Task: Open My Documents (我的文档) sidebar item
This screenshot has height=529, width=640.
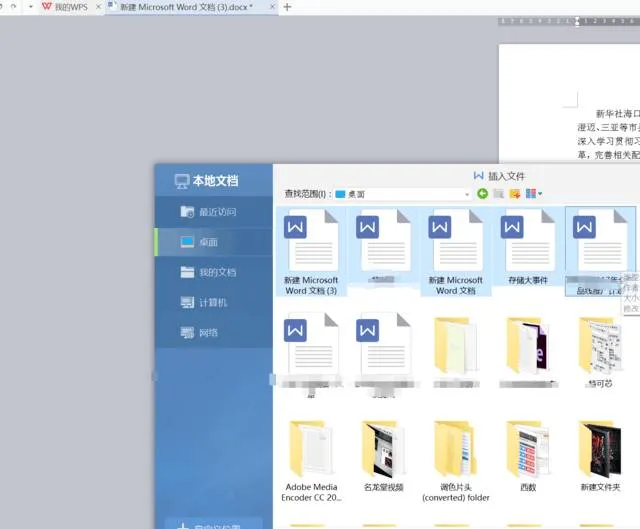Action: point(214,272)
